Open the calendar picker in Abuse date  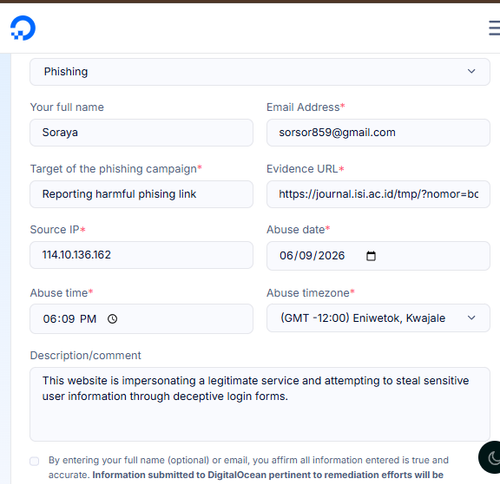click(x=371, y=256)
